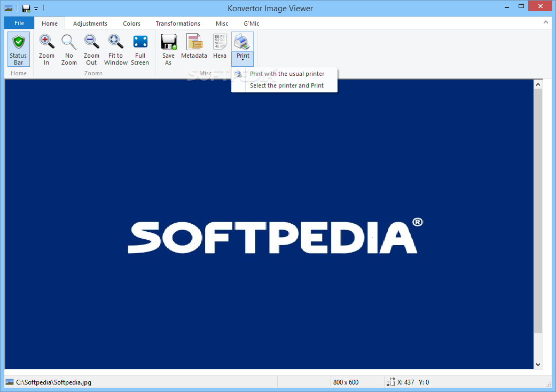Viewport: 556px width, 392px height.
Task: Activate the Full Screen icon
Action: (140, 42)
